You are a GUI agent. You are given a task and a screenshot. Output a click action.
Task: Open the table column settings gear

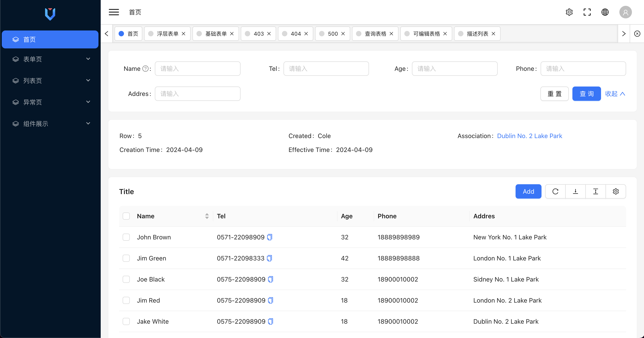(x=616, y=192)
